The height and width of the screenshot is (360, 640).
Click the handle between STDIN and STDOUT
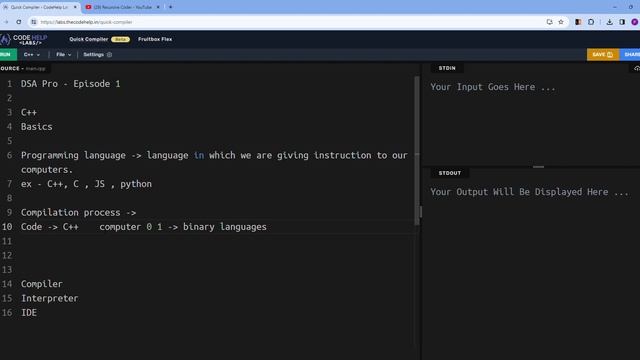coord(538,167)
